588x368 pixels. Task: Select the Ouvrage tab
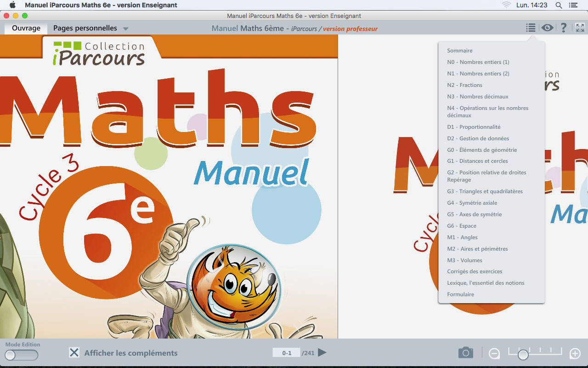coord(26,28)
